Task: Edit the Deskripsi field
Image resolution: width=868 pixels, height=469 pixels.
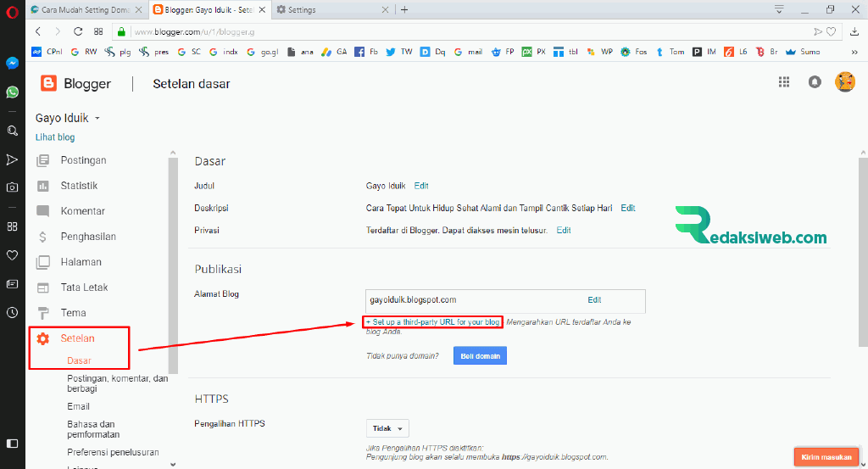Action: (x=628, y=208)
